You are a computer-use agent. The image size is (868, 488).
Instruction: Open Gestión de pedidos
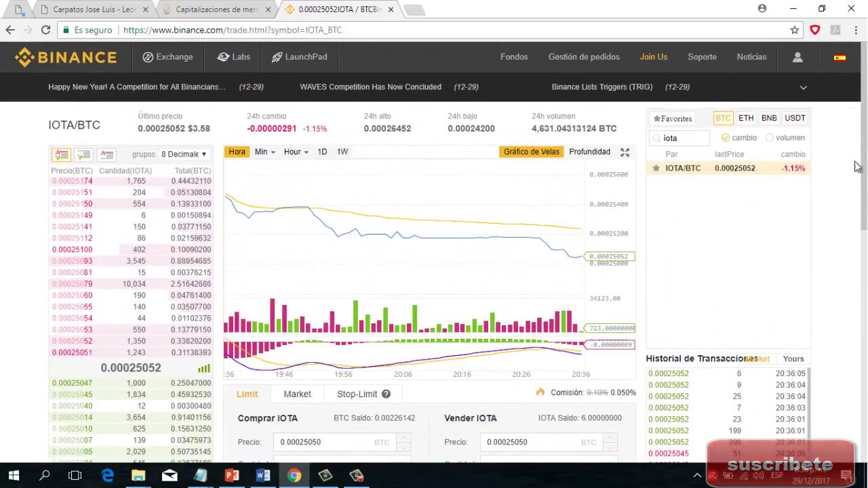[584, 57]
